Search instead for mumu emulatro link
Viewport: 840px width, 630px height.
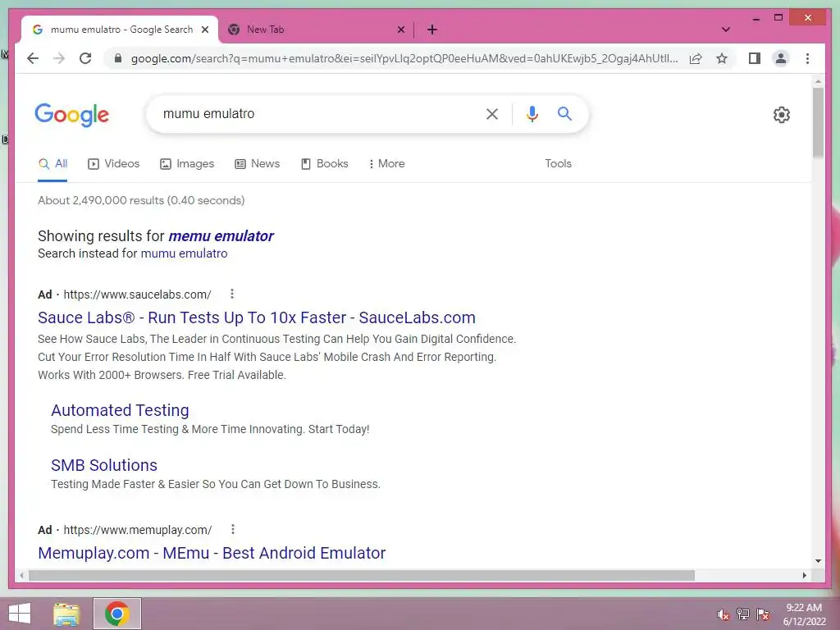(x=184, y=253)
